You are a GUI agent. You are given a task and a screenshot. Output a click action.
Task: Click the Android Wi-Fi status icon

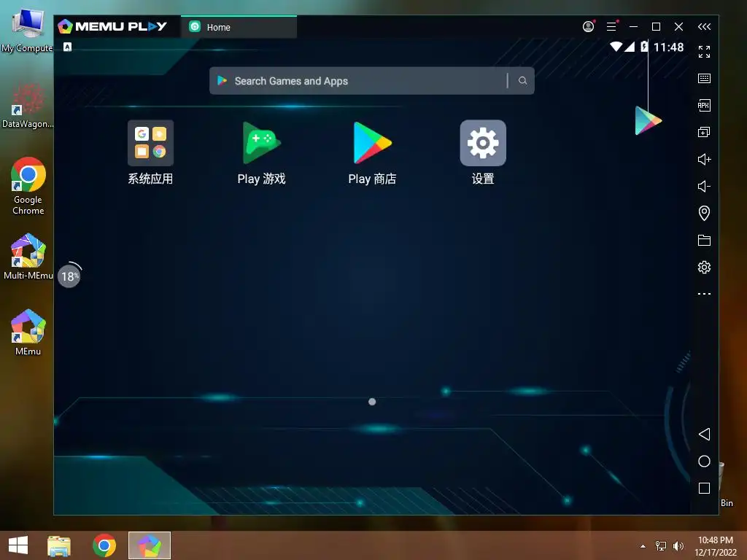[616, 46]
